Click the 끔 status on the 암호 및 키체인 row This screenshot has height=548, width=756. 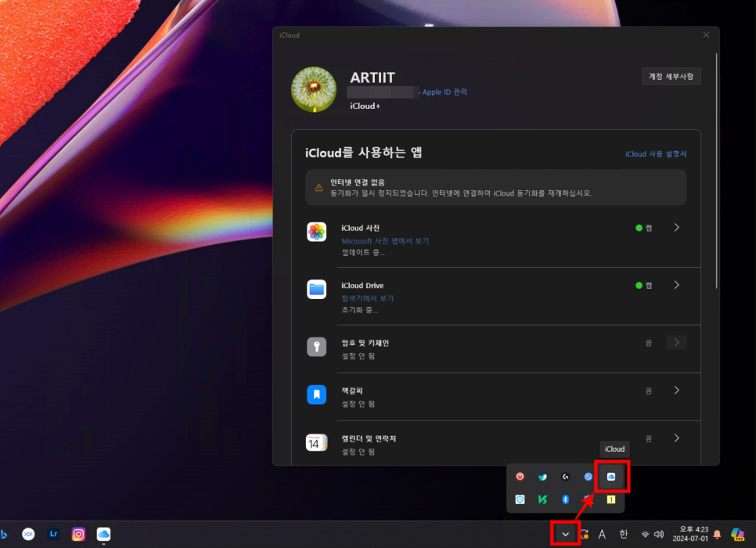pos(649,343)
